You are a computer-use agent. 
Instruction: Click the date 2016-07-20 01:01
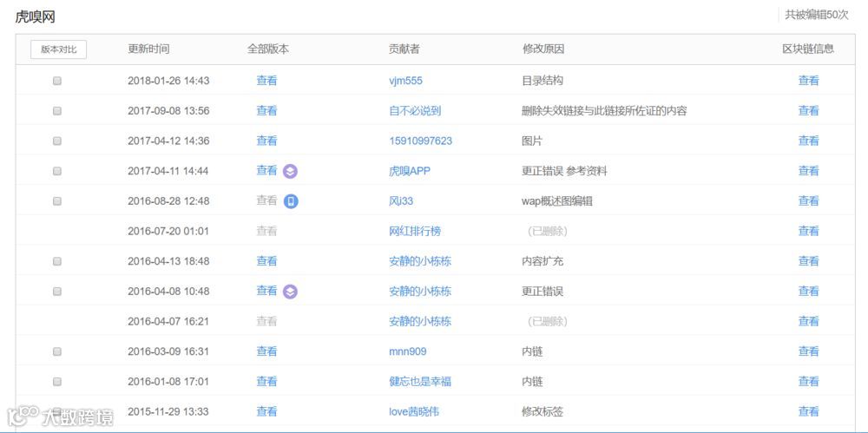click(x=168, y=231)
